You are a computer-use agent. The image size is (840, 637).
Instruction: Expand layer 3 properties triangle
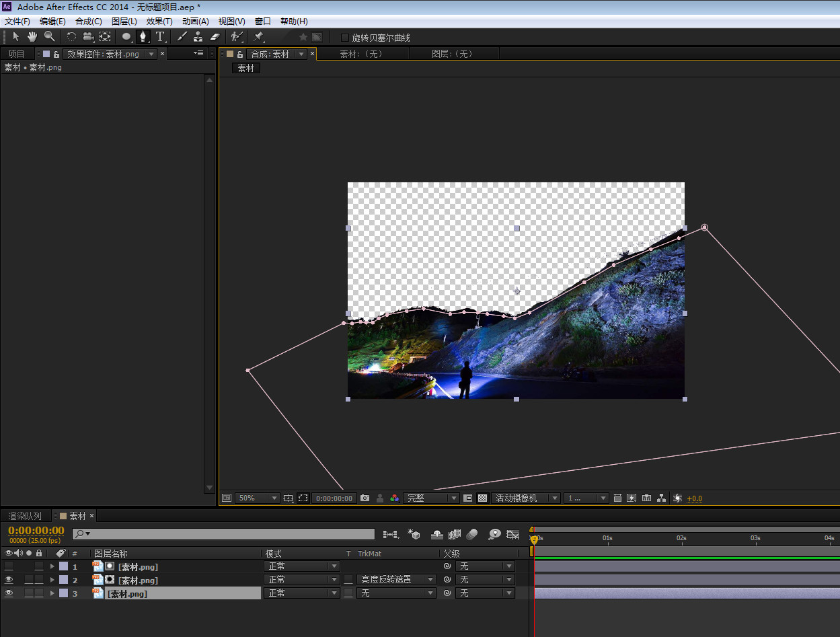pyautogui.click(x=52, y=593)
